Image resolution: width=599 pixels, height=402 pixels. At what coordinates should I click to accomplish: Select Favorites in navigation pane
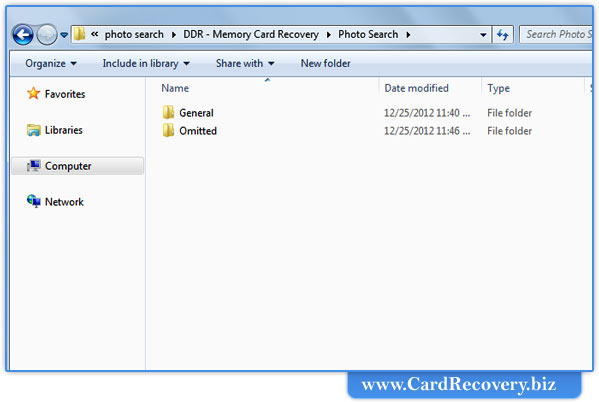[x=65, y=94]
